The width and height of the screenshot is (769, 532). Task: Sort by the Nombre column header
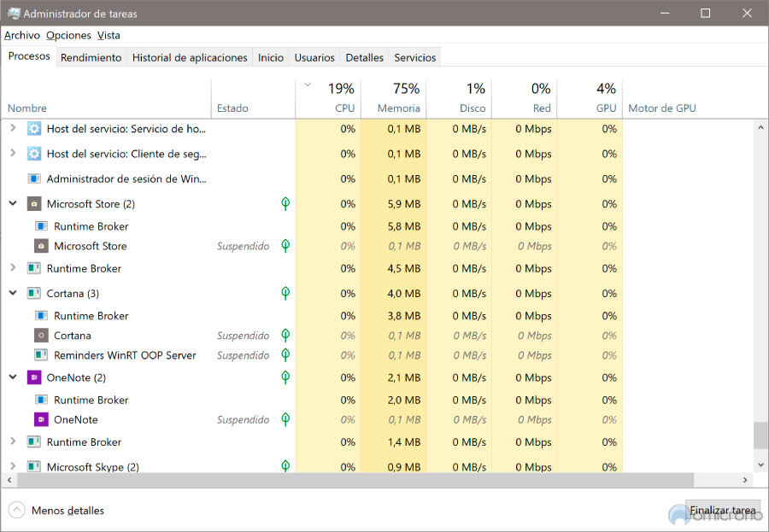tap(106, 98)
